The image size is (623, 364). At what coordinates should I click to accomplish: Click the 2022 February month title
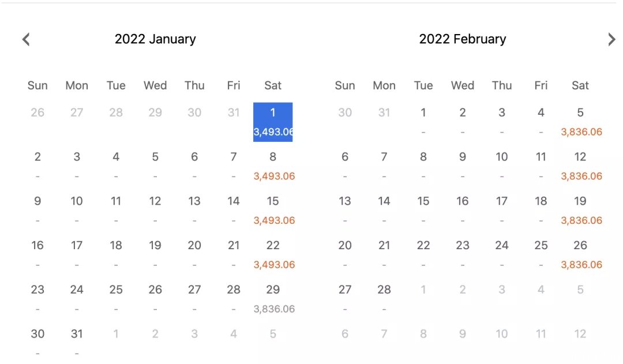463,39
